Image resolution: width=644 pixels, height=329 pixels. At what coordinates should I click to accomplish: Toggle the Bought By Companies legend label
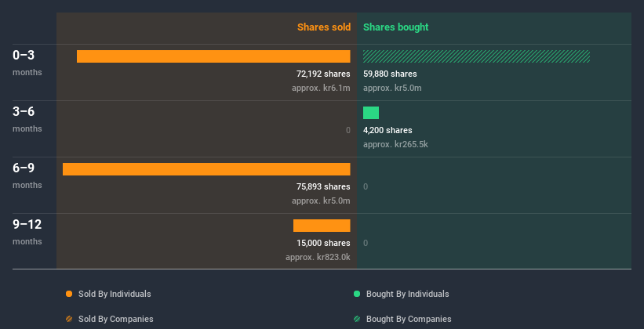tap(409, 319)
